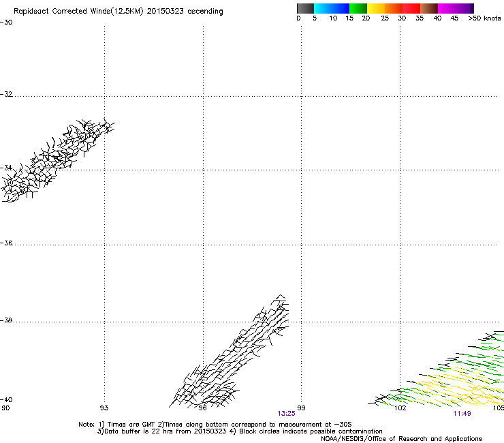Screen dimensions: 504x443
Task: Click the longitude label 99
Action: pyautogui.click(x=301, y=408)
